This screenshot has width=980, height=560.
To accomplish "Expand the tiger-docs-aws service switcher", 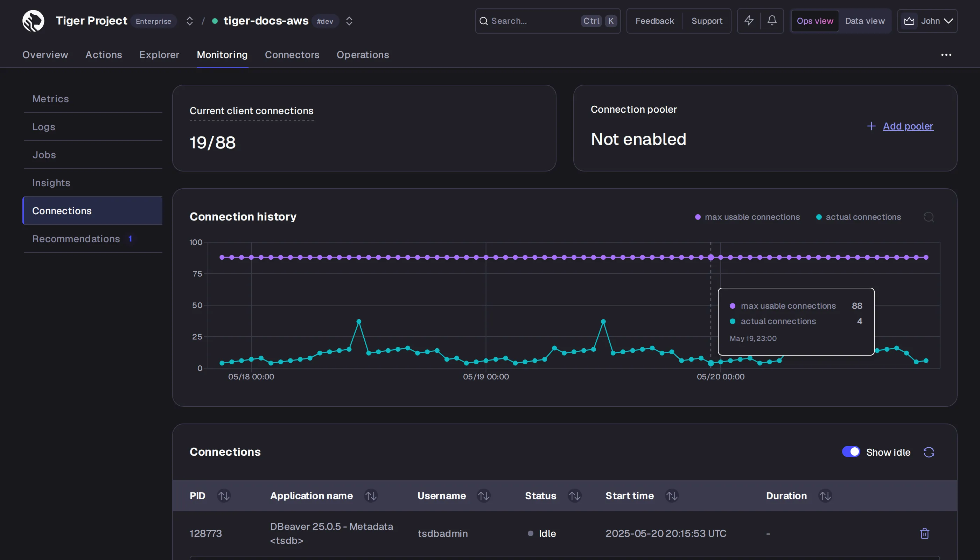I will [349, 21].
